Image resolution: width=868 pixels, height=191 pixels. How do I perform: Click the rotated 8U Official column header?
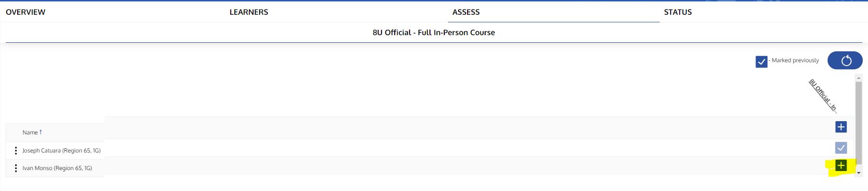click(823, 95)
